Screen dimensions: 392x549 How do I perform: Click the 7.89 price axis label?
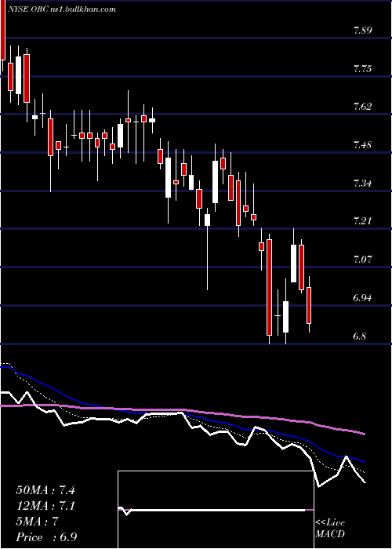point(362,30)
